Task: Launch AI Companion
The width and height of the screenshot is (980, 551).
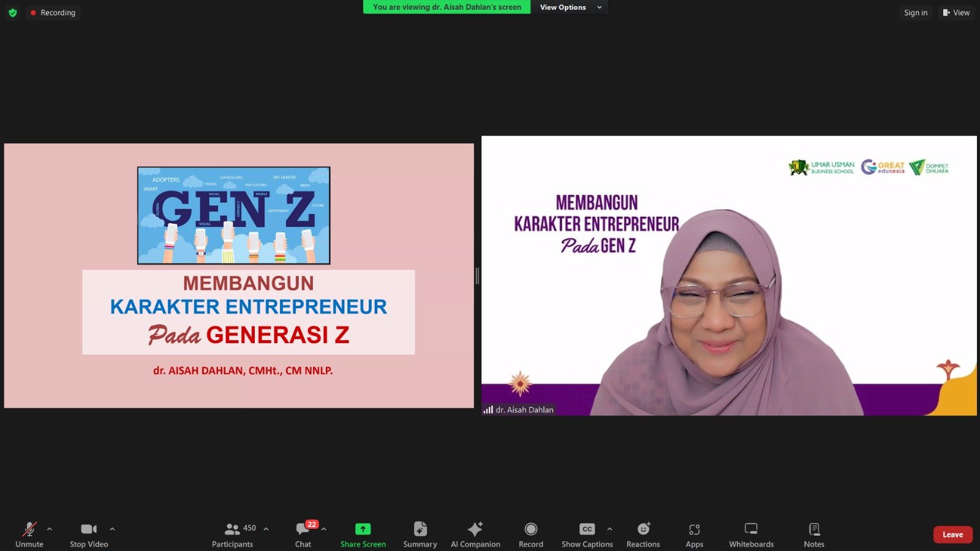Action: pyautogui.click(x=475, y=530)
